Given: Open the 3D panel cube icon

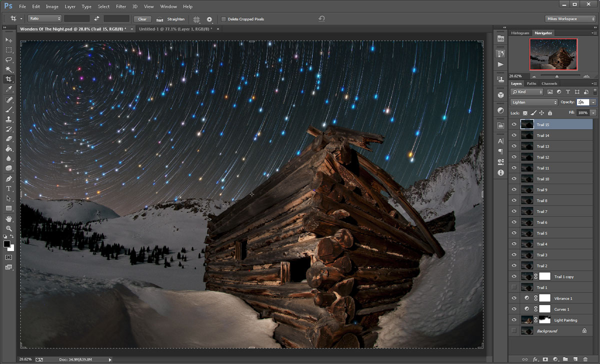Looking at the screenshot, I should click(x=500, y=94).
